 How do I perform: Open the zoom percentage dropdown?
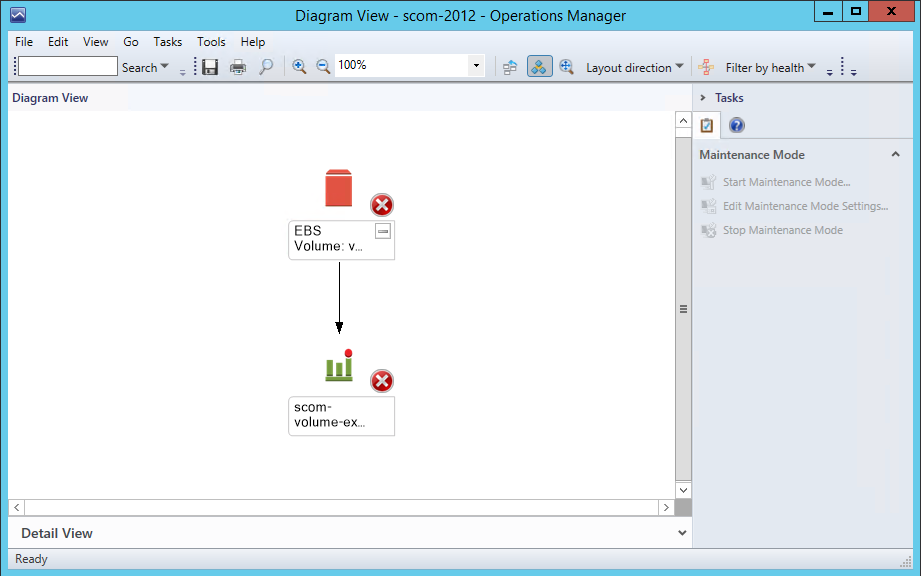(476, 67)
